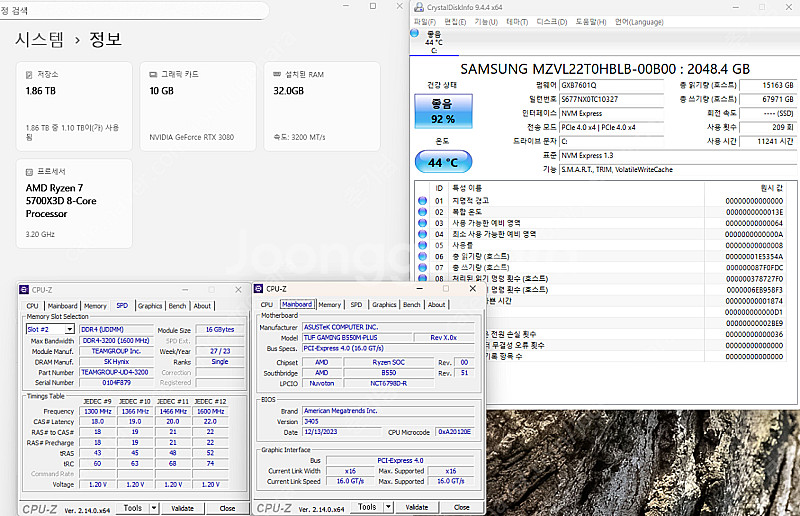Click the status orb for attribute 02 row
Viewport: 800px width, 516px height.
click(x=422, y=212)
